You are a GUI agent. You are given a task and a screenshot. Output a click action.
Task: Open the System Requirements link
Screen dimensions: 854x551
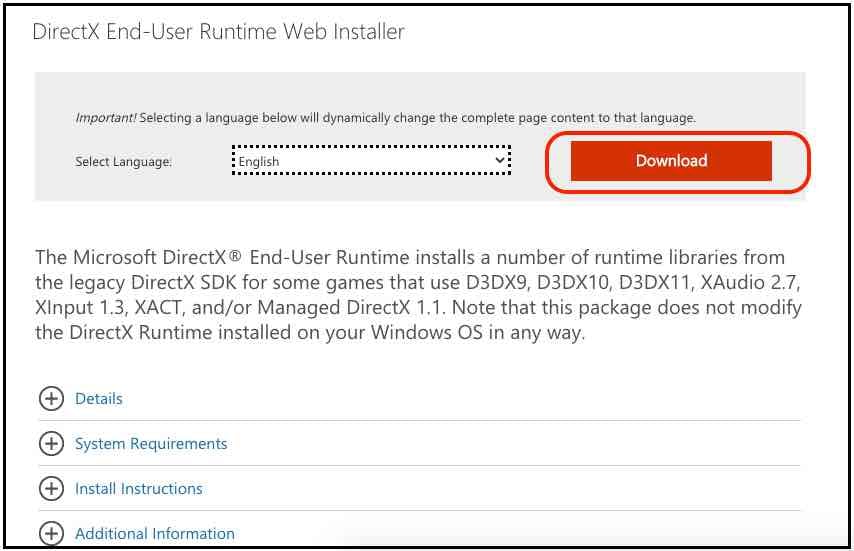pos(151,444)
